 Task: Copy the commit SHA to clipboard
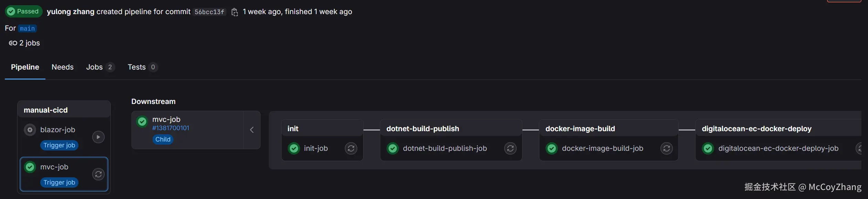click(235, 12)
